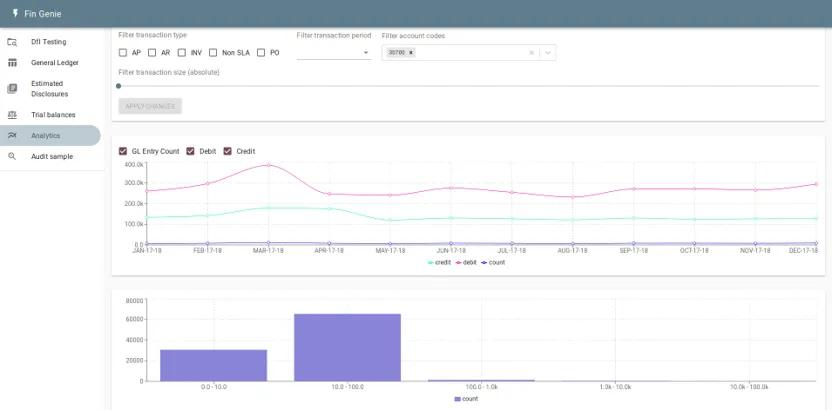The width and height of the screenshot is (832, 410).
Task: Toggle the count line legend entry
Action: pos(493,263)
